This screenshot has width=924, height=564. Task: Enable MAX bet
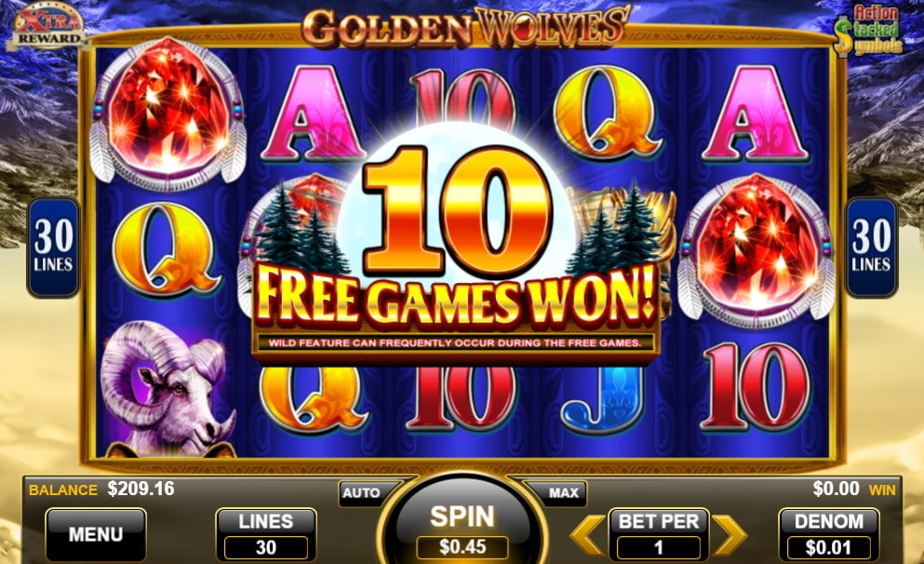click(x=562, y=492)
